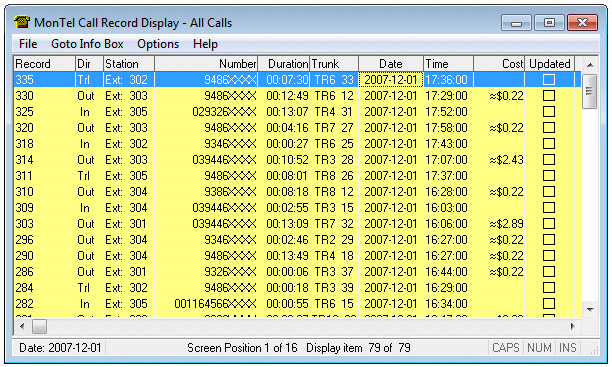Screen dimensions: 612x367
Task: Open the Options menu
Action: click(x=158, y=44)
